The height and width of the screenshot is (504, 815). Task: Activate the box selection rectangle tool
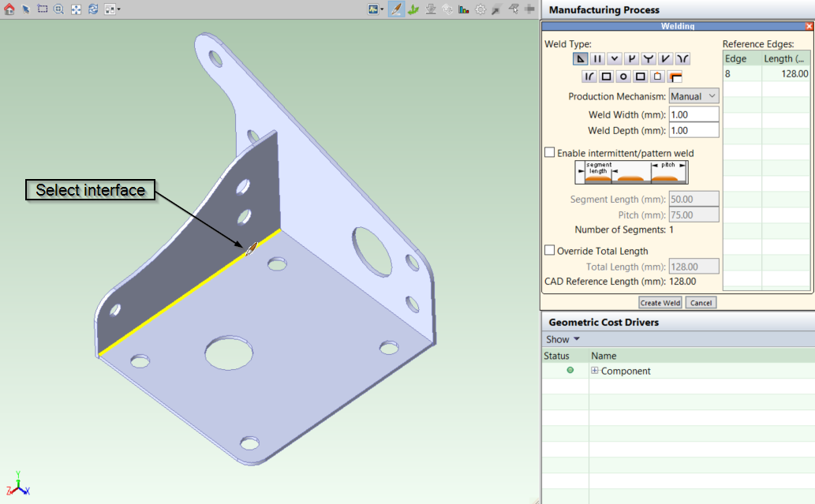(x=42, y=9)
